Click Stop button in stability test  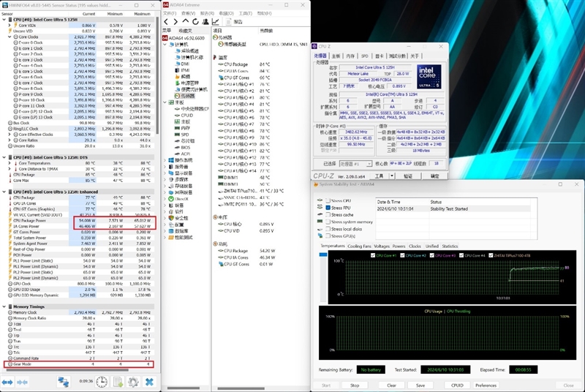(355, 385)
